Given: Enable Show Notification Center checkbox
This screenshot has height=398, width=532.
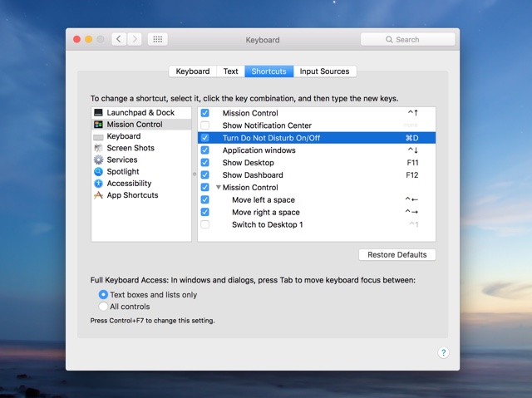Looking at the screenshot, I should point(205,125).
